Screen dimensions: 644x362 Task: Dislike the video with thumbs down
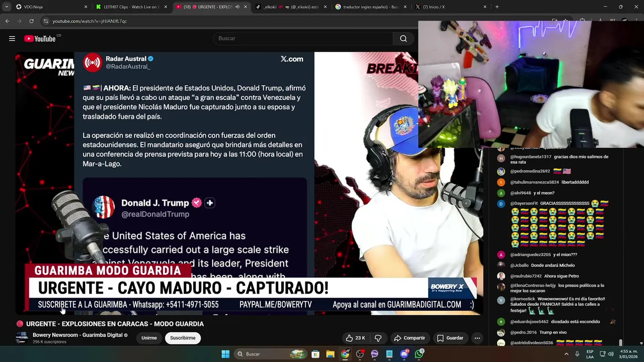pos(378,338)
